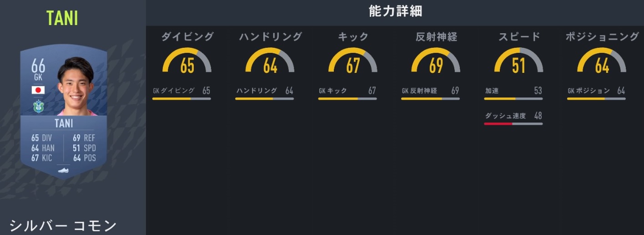Click the GK 反射神経 stat bar

(x=430, y=98)
